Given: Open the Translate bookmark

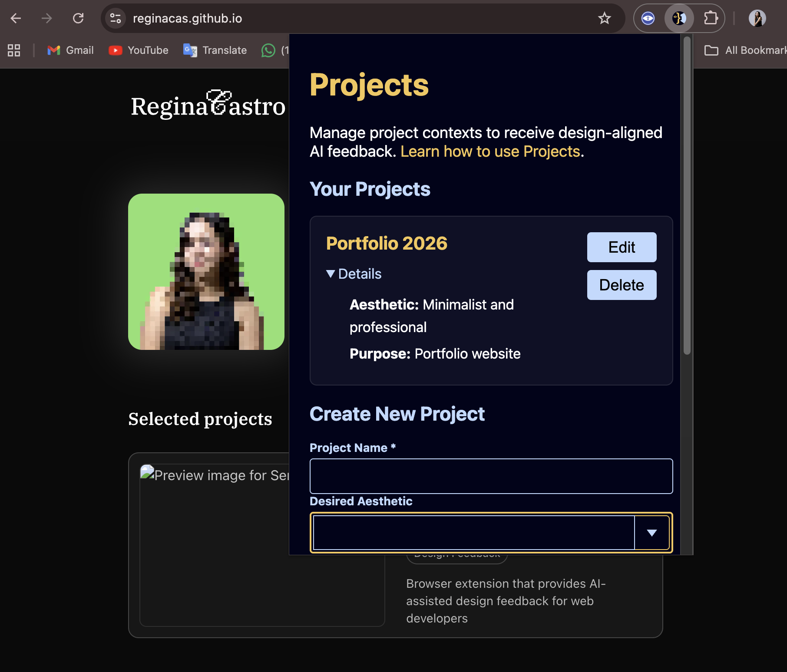Looking at the screenshot, I should (x=215, y=50).
